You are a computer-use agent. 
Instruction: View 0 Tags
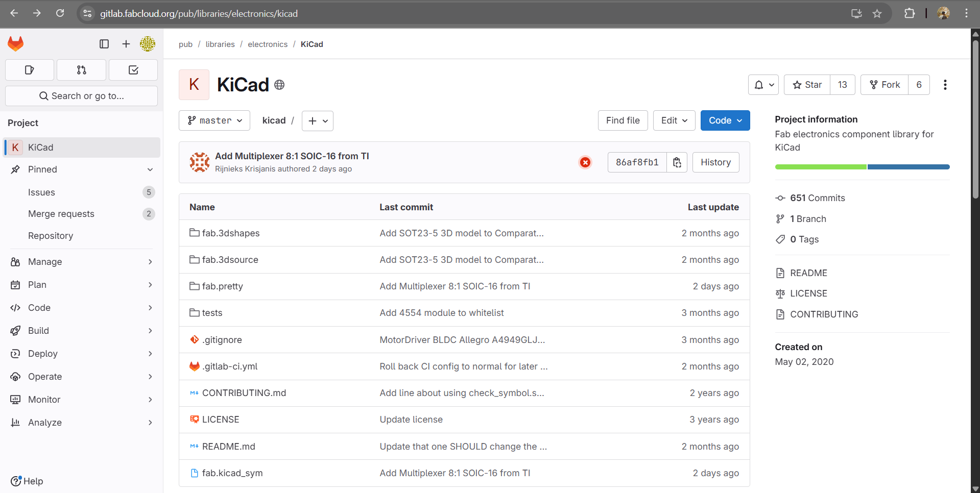click(x=797, y=239)
